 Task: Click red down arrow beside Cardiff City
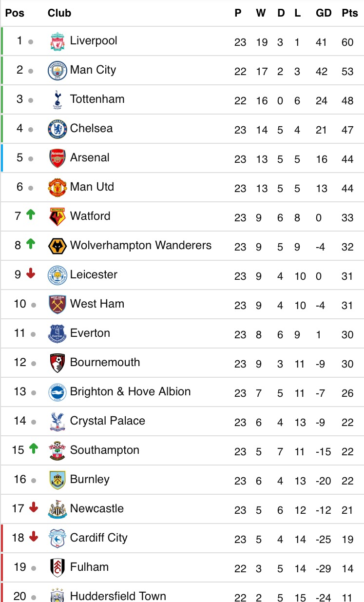(x=33, y=537)
